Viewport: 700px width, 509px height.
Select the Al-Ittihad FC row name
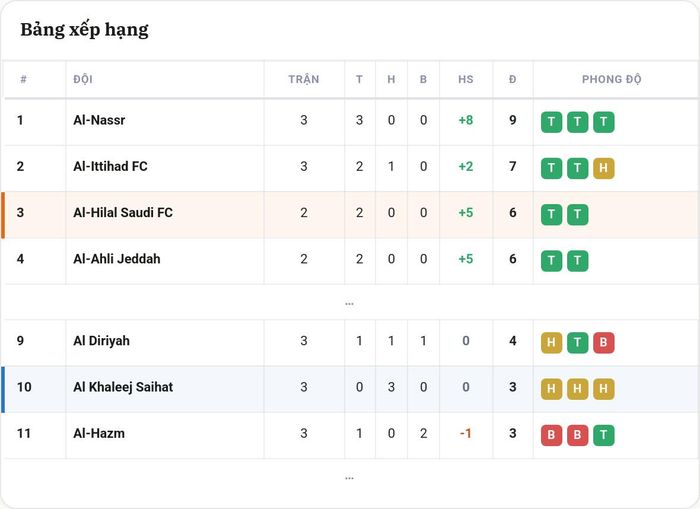110,167
